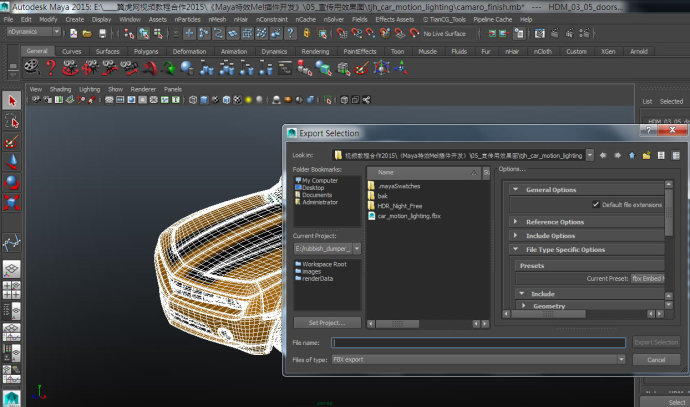This screenshot has width=690, height=407.
Task: Collapse the Include subsection
Action: 522,293
